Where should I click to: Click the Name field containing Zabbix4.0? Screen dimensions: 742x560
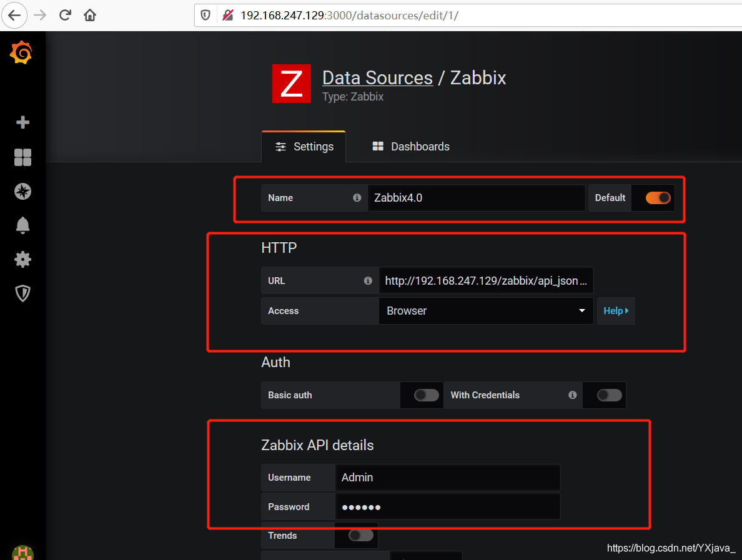(476, 198)
